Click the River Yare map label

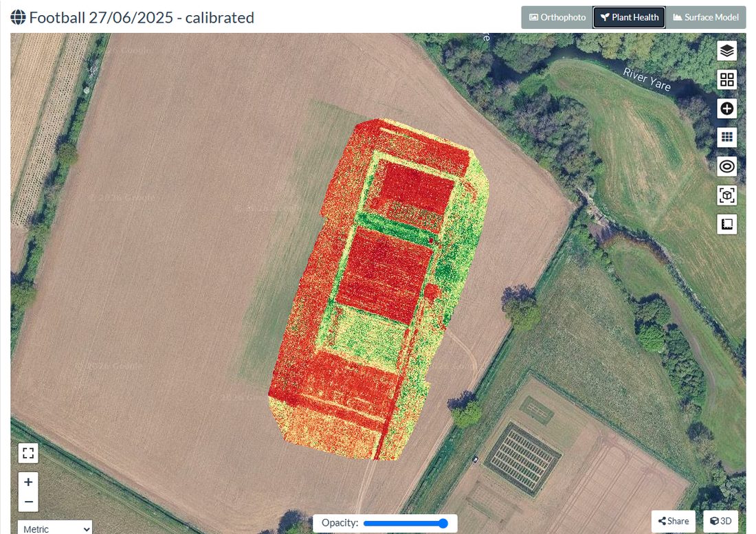coord(647,79)
